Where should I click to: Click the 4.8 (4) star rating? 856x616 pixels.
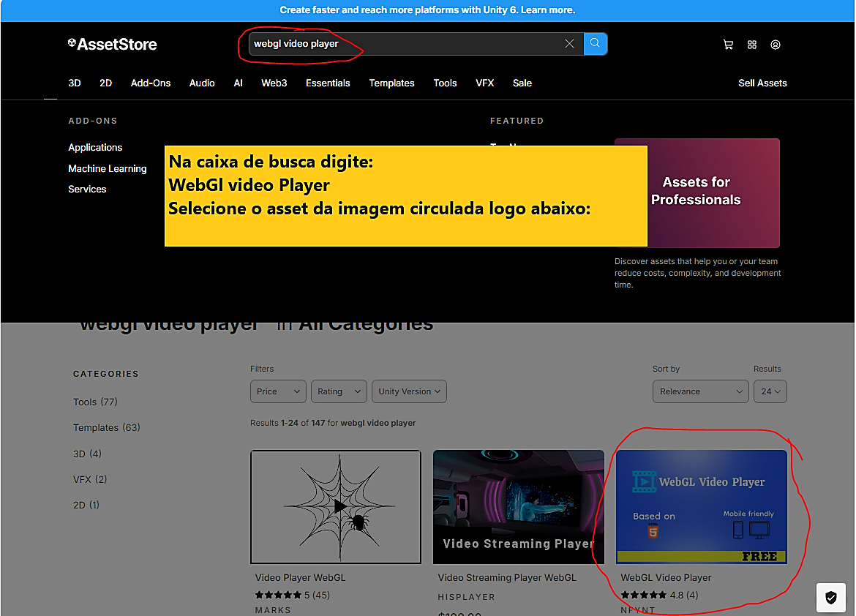click(x=659, y=596)
